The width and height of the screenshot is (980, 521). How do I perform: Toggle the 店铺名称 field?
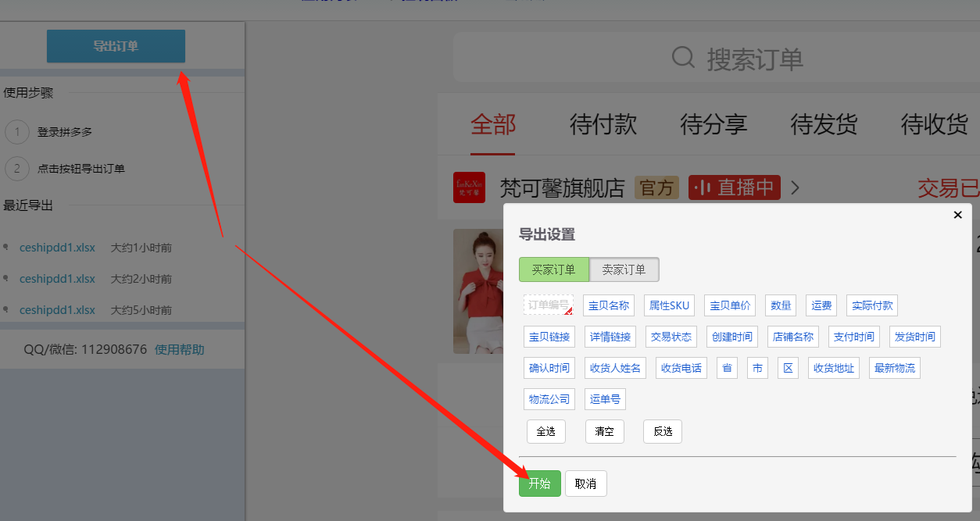click(793, 337)
